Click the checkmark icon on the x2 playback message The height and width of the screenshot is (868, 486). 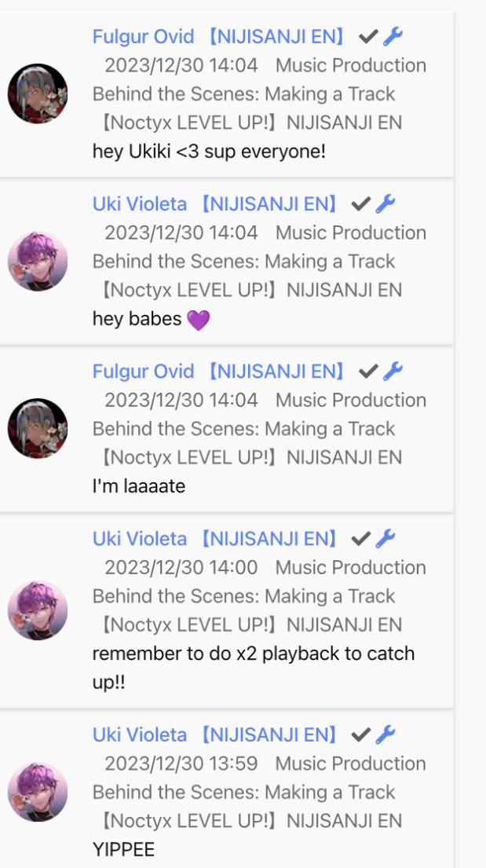pyautogui.click(x=361, y=539)
